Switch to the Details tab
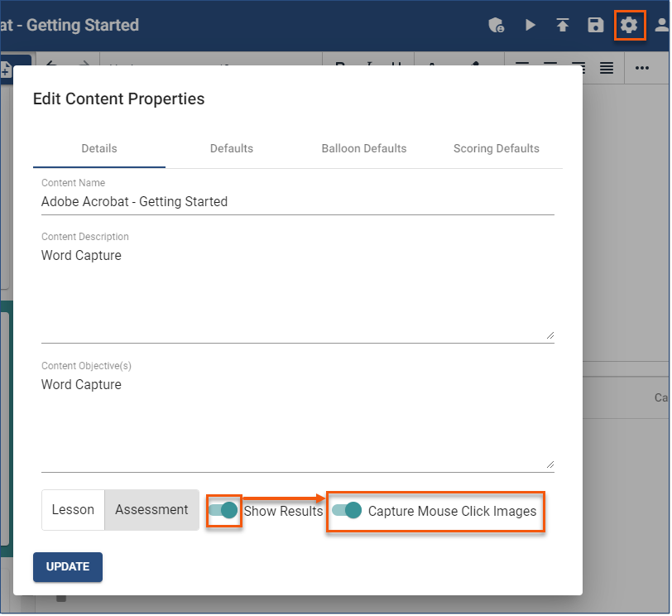Screen dimensions: 672x616 click(99, 148)
